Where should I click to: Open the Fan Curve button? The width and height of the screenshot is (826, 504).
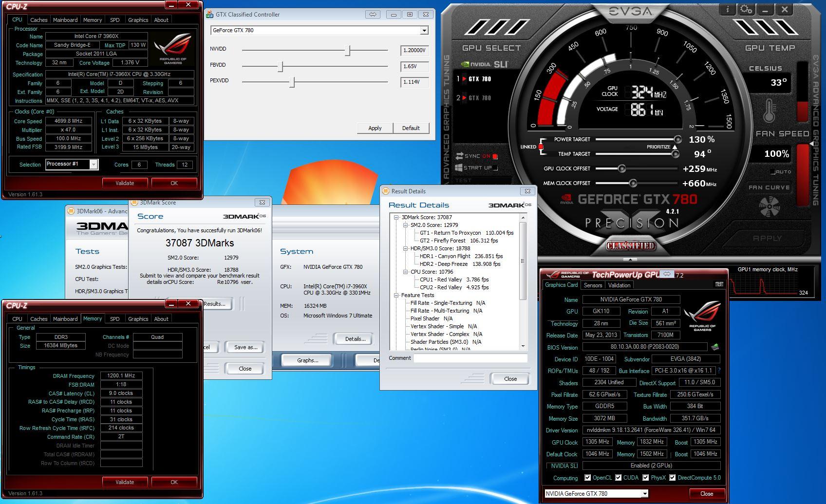coord(769,187)
